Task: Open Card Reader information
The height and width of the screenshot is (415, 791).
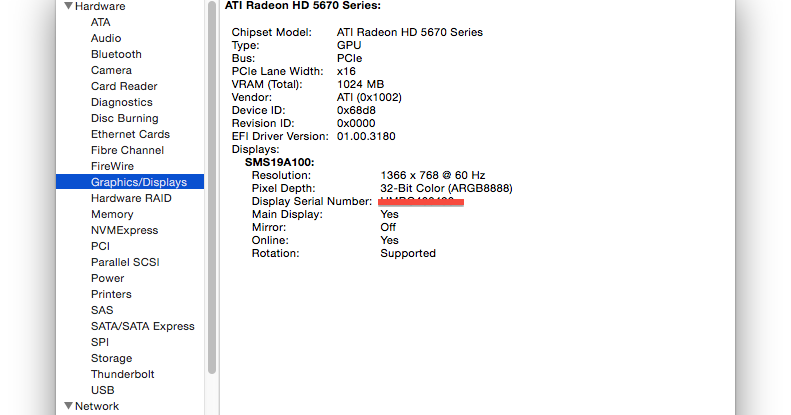Action: click(x=124, y=86)
